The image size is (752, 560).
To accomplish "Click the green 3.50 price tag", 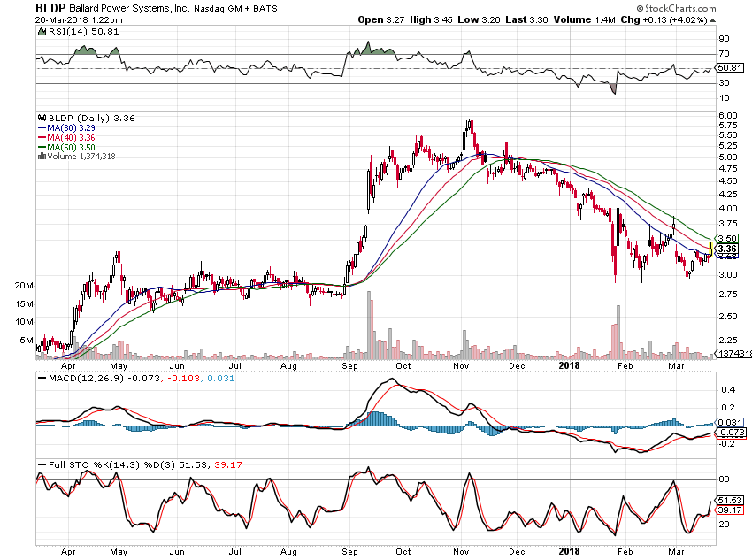I will 727,238.
